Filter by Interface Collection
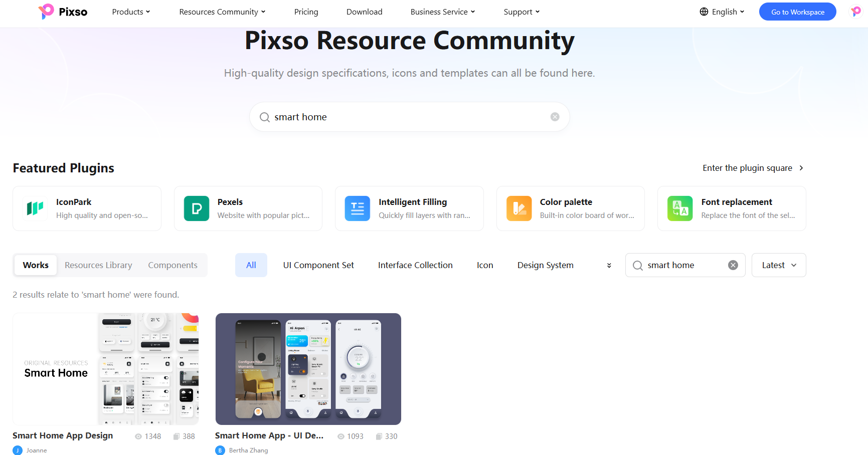 (415, 265)
